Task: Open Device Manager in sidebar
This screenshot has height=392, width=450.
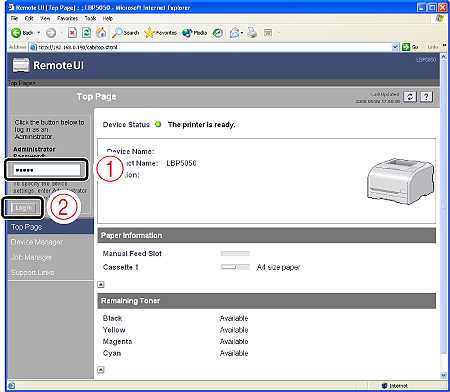Action: click(x=36, y=242)
